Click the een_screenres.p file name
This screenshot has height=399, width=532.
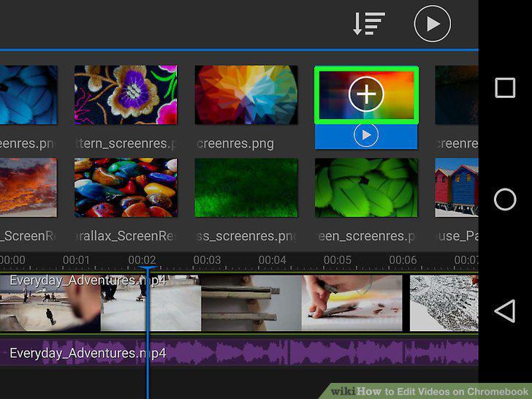(x=366, y=236)
